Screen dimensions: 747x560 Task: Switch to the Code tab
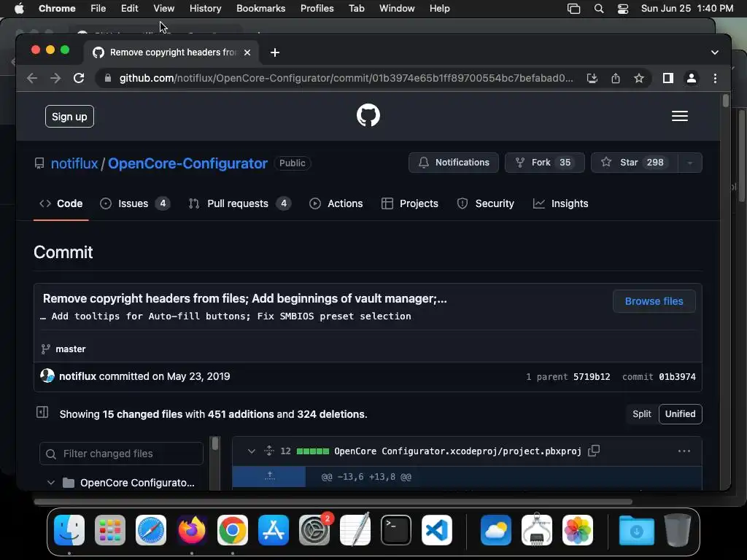pos(61,203)
